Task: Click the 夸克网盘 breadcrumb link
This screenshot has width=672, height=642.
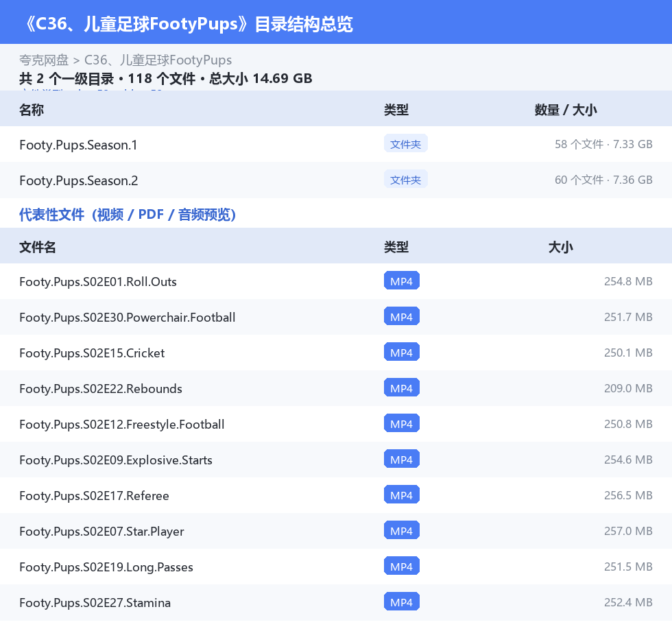Action: pyautogui.click(x=44, y=60)
